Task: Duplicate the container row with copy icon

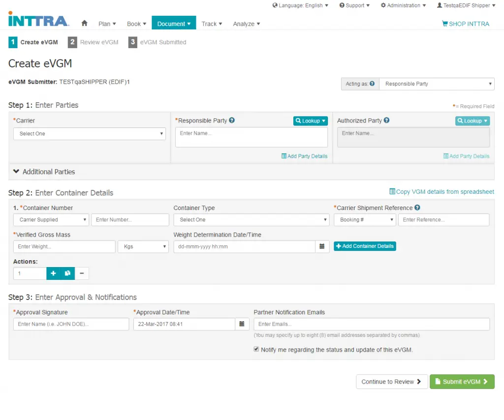Action: [67, 273]
